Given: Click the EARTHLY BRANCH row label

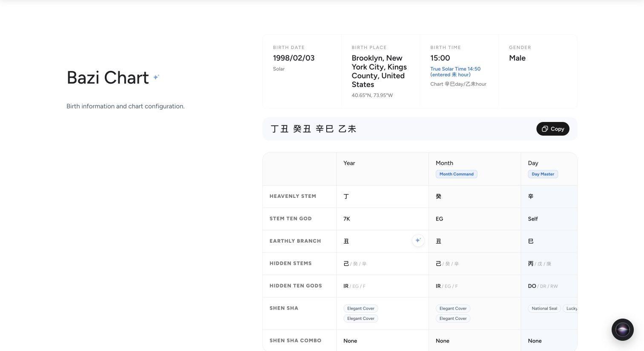Looking at the screenshot, I should point(295,241).
